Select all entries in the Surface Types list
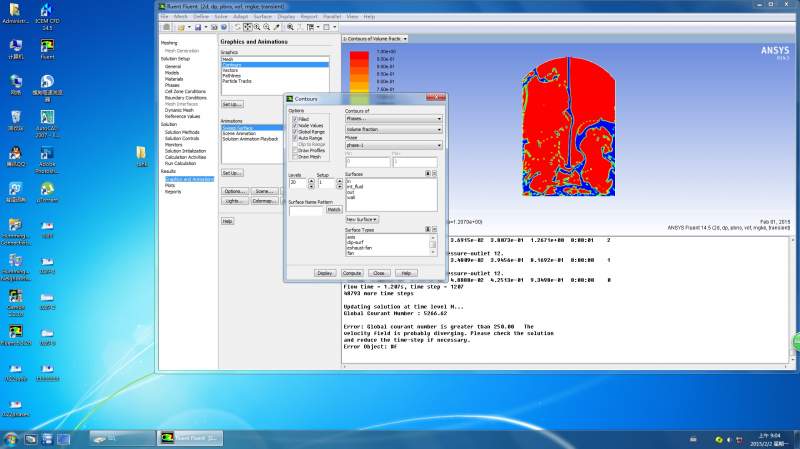Viewport: 800px width, 449px height. pos(428,229)
